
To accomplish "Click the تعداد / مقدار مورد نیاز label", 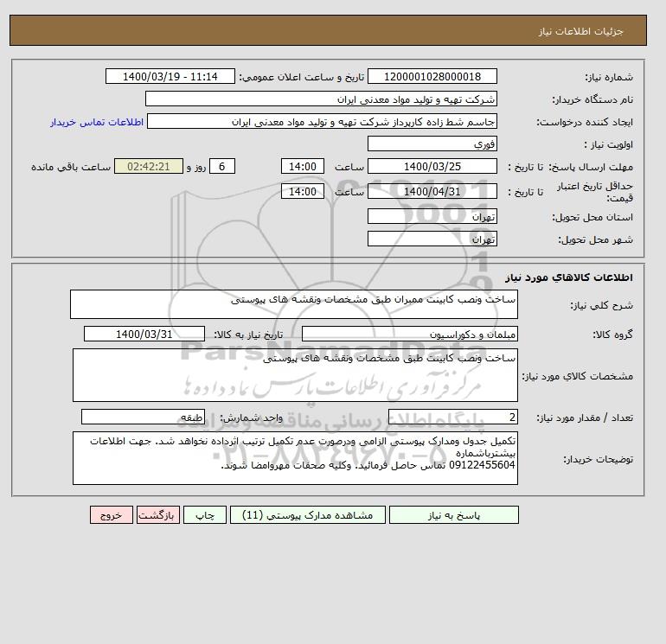I will pos(585,418).
